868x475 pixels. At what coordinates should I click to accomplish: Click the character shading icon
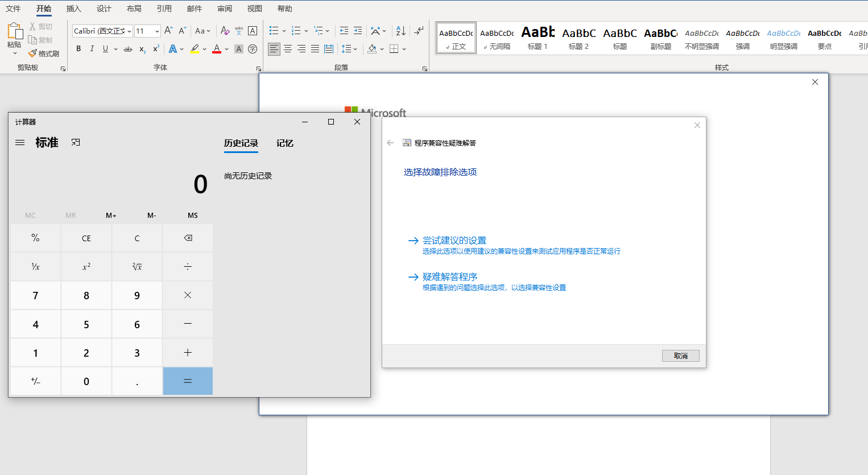(239, 49)
